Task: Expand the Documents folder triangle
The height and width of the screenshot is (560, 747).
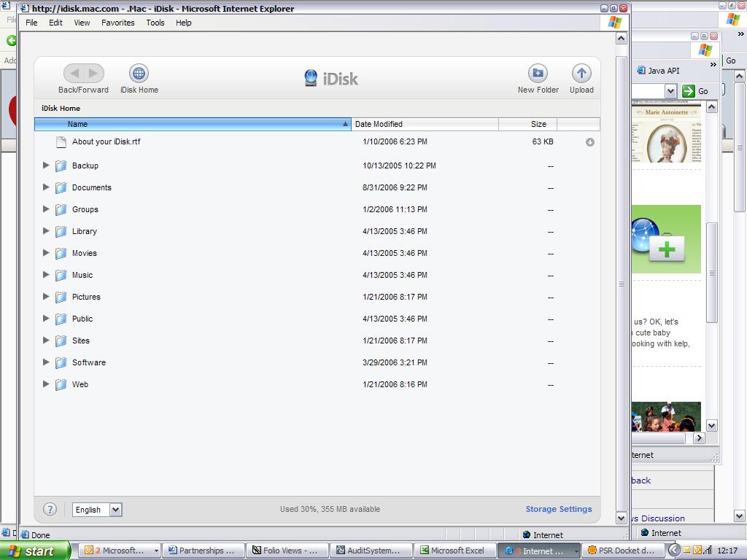Action: click(x=46, y=187)
